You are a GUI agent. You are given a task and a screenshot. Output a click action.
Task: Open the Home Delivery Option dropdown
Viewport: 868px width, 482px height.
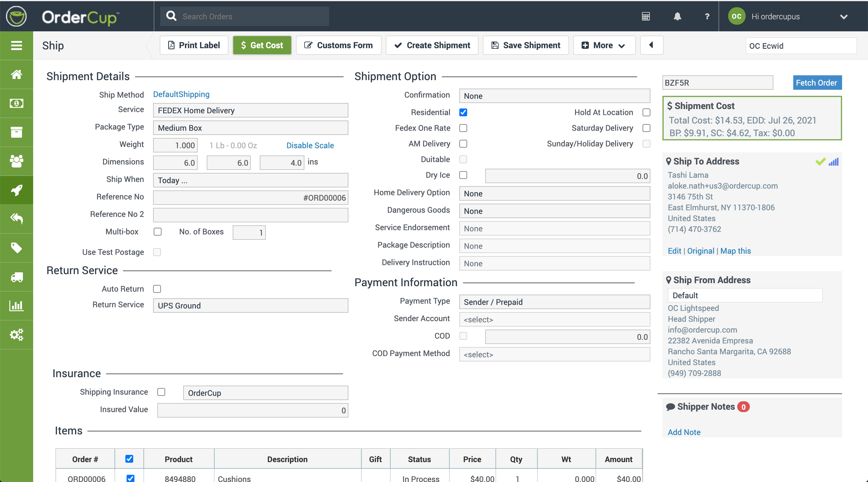tap(554, 194)
